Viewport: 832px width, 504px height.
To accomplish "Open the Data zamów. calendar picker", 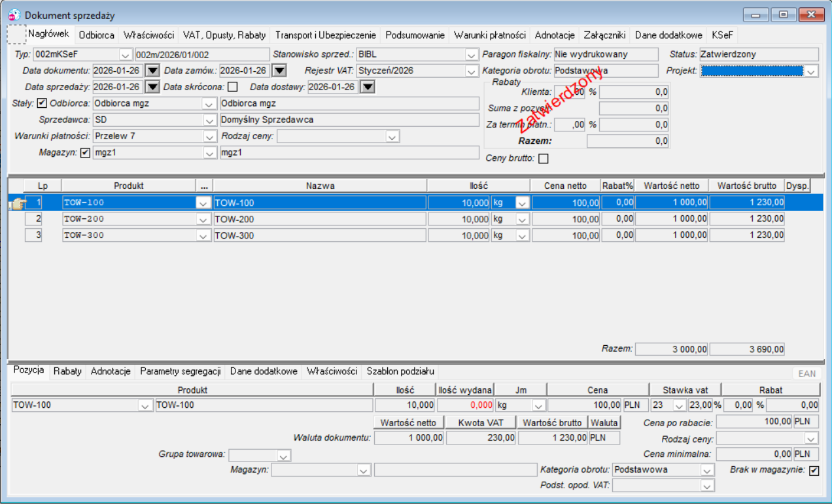I will 279,71.
